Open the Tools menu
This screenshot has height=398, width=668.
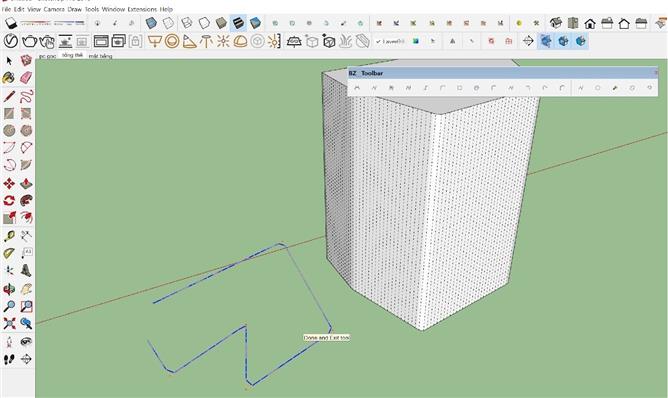coord(92,9)
